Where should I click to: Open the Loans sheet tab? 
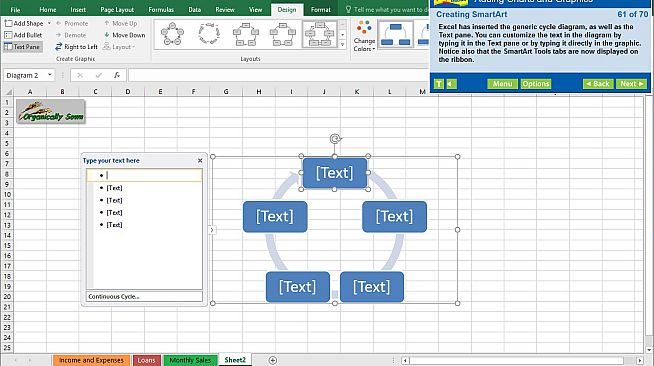point(146,360)
